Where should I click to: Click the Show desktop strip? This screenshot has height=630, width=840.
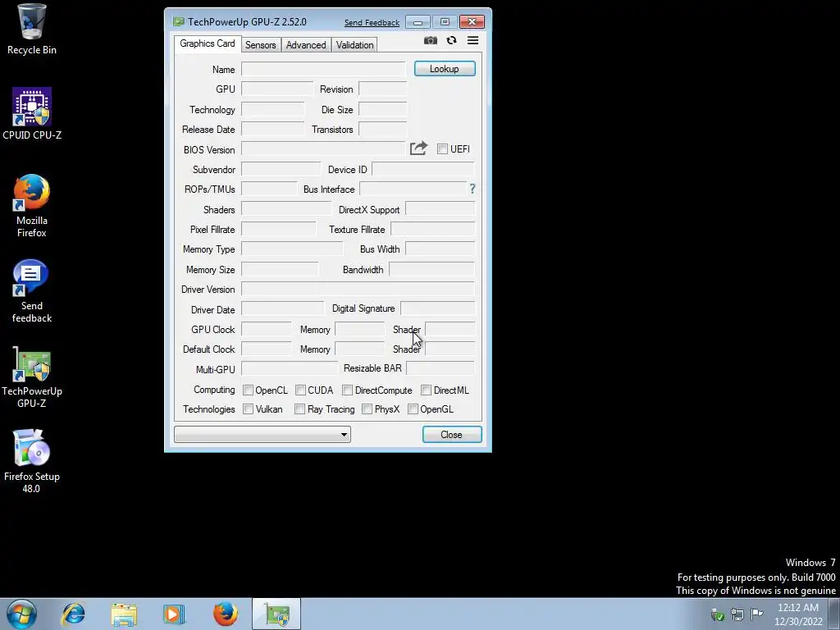tap(834, 614)
